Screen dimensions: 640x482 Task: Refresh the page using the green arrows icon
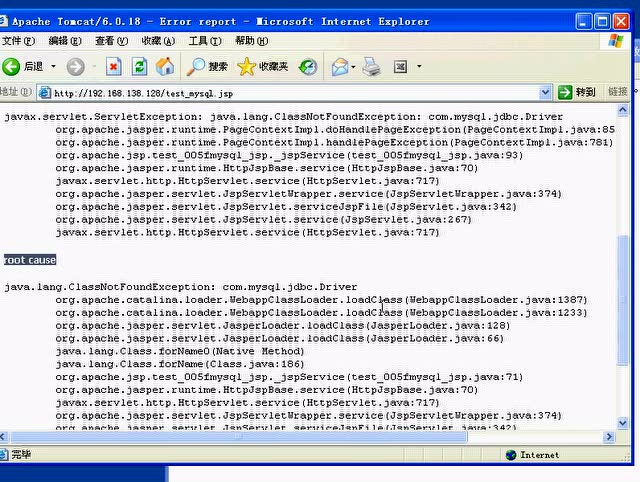click(139, 67)
